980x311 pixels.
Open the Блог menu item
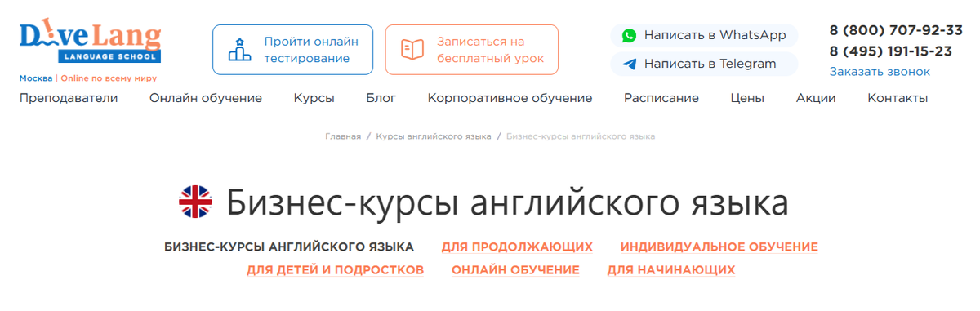[x=381, y=98]
